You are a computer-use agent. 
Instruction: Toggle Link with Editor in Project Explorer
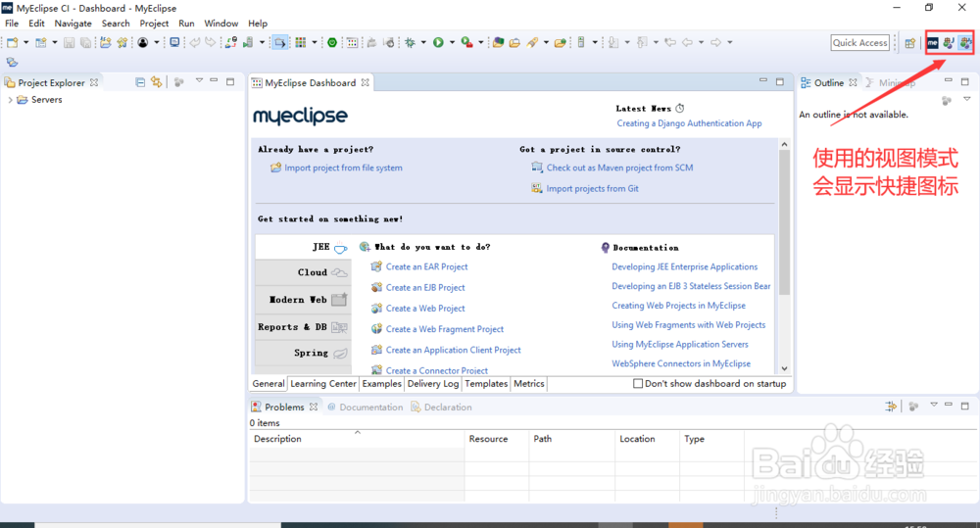[156, 82]
